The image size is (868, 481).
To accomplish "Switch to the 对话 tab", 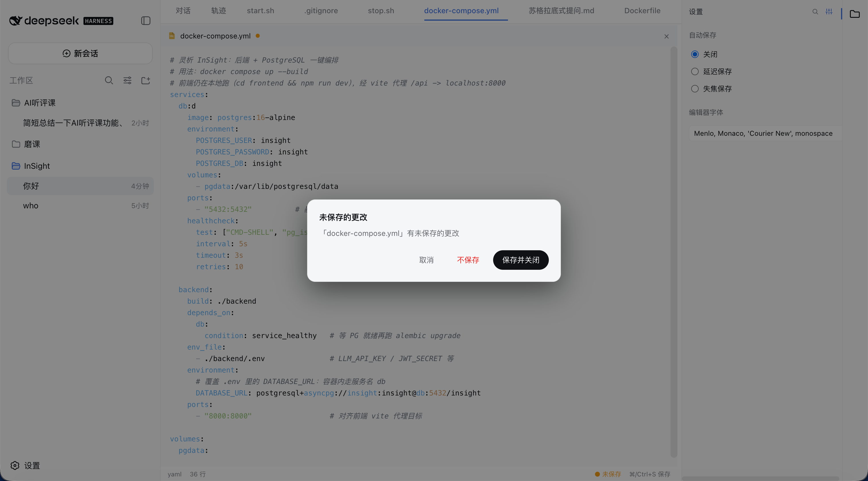I will (183, 11).
